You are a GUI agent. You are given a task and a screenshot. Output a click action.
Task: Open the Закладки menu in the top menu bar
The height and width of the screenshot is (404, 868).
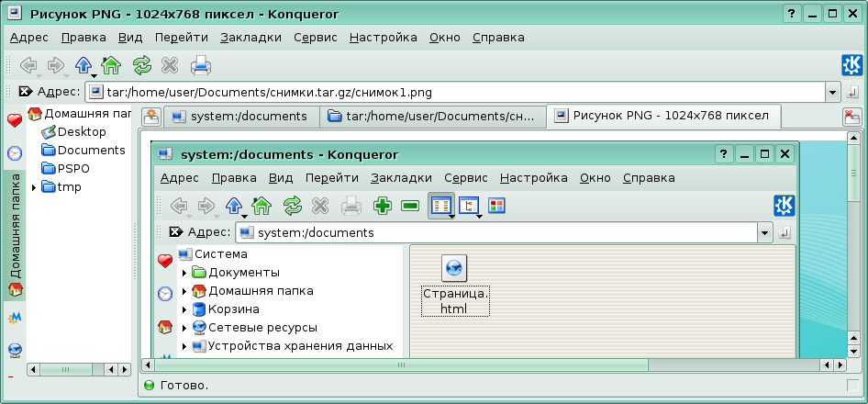pos(250,38)
